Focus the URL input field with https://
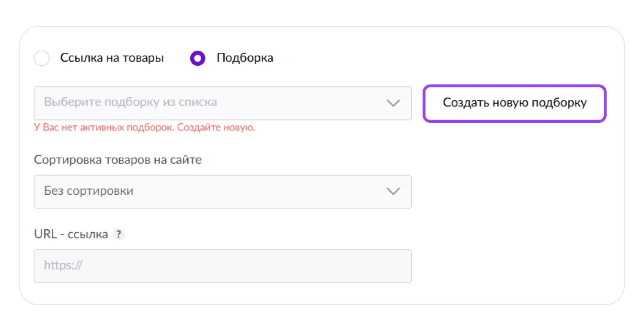Image resolution: width=644 pixels, height=331 pixels. click(x=222, y=266)
